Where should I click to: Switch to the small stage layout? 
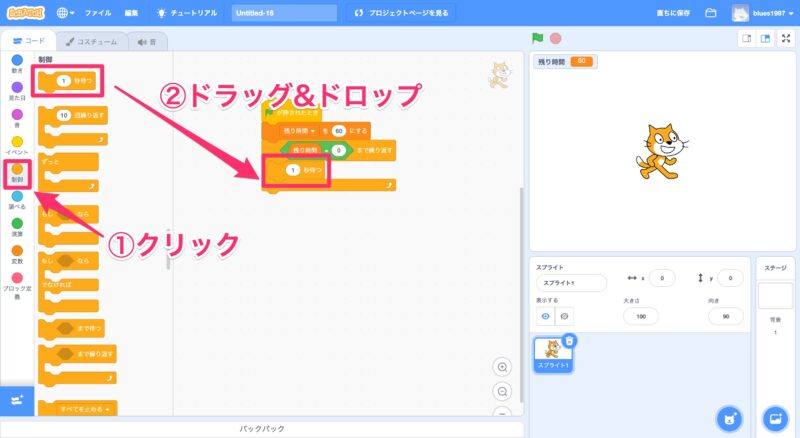(x=746, y=38)
